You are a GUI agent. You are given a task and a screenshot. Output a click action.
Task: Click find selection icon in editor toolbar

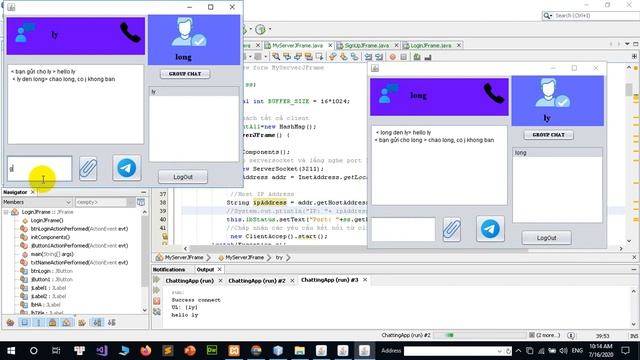click(276, 56)
